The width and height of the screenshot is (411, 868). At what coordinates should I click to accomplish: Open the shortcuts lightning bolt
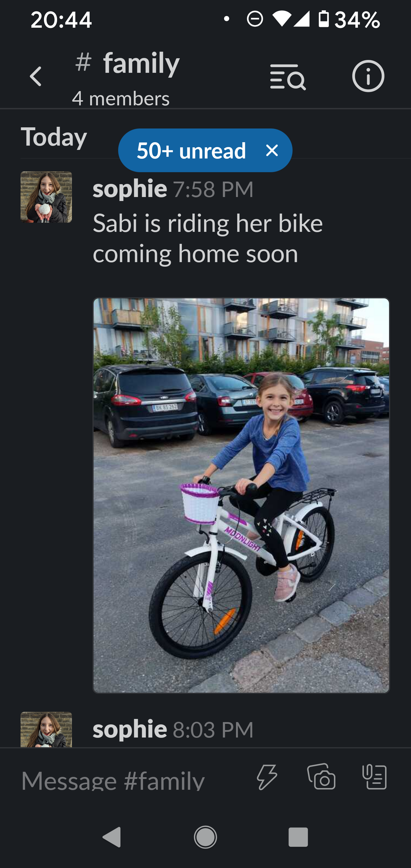pyautogui.click(x=267, y=777)
